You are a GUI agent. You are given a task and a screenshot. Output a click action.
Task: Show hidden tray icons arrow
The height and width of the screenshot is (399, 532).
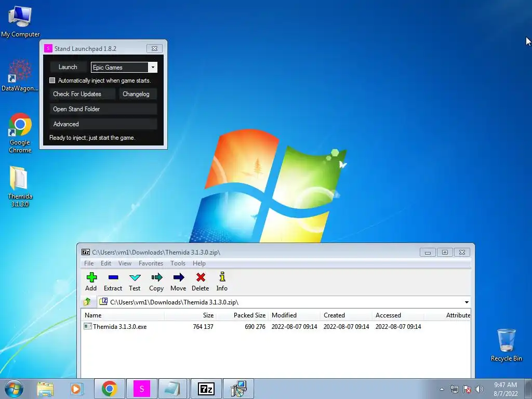click(442, 389)
